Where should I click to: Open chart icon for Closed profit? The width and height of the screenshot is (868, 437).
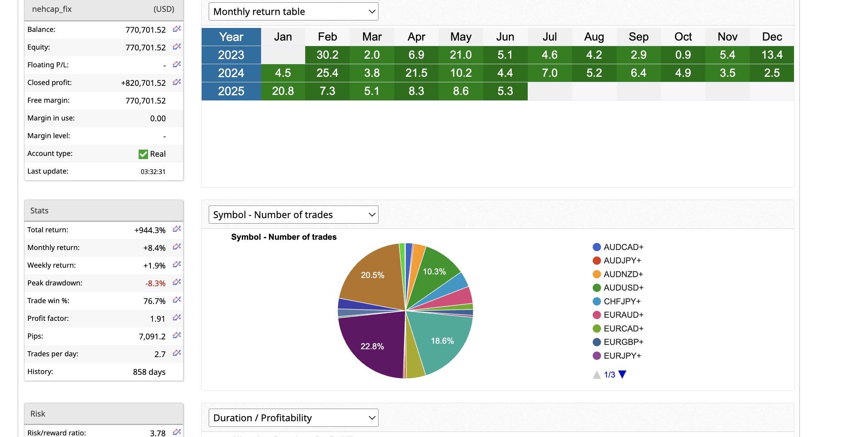[x=177, y=82]
